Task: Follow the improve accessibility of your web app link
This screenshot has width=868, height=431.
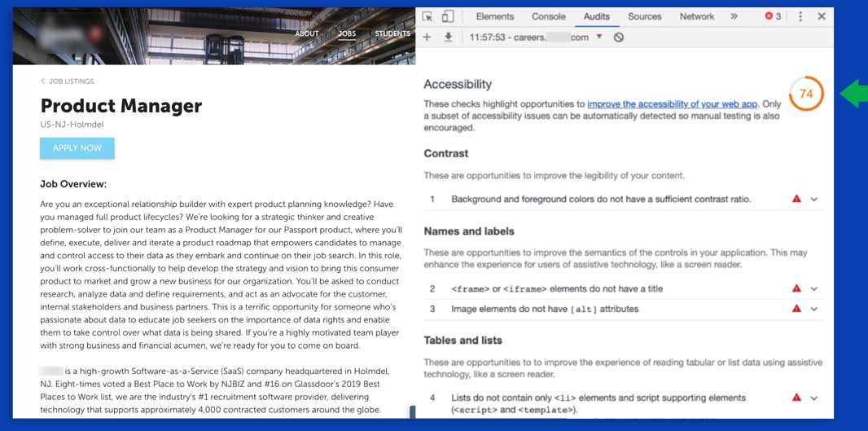Action: pyautogui.click(x=672, y=104)
